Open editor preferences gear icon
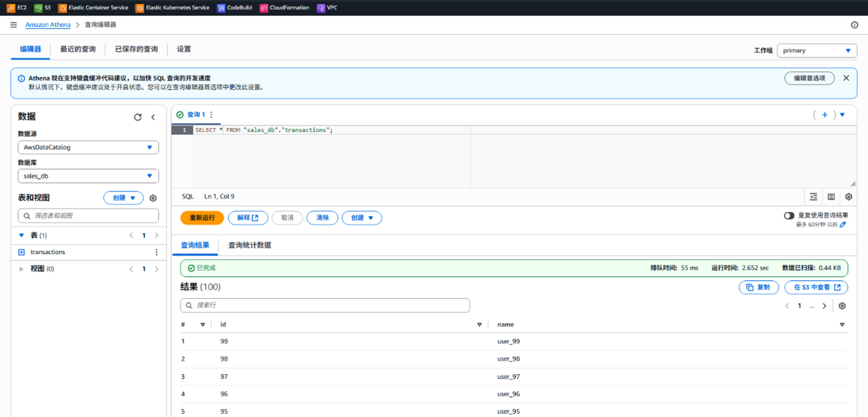Image resolution: width=868 pixels, height=417 pixels. click(x=849, y=196)
